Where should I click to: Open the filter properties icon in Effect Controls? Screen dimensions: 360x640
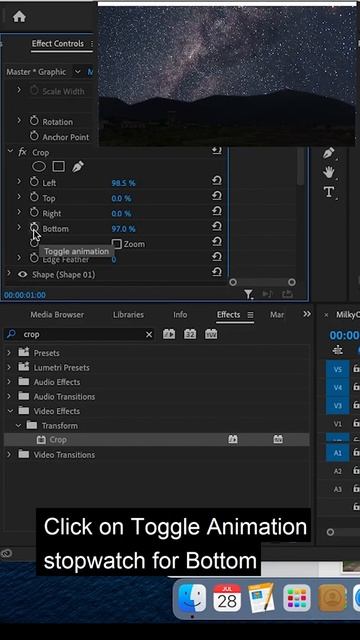249,294
